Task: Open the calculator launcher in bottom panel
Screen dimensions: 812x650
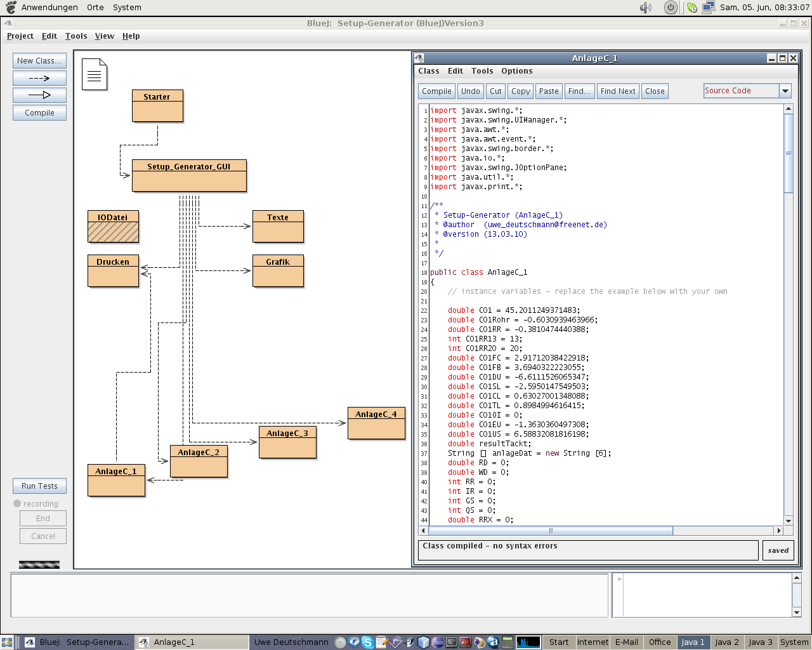Action: click(507, 642)
